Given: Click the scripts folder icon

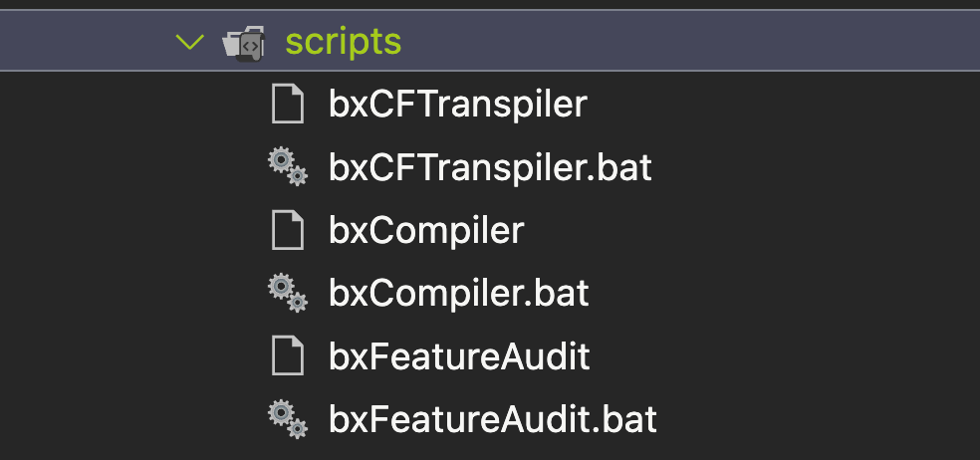Looking at the screenshot, I should tap(244, 43).
